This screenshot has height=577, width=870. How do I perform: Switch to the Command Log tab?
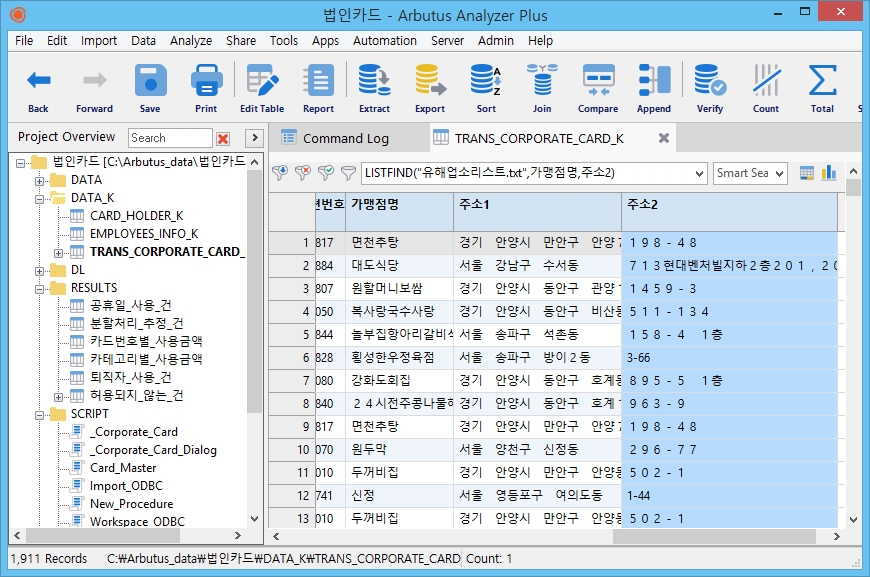[x=345, y=138]
